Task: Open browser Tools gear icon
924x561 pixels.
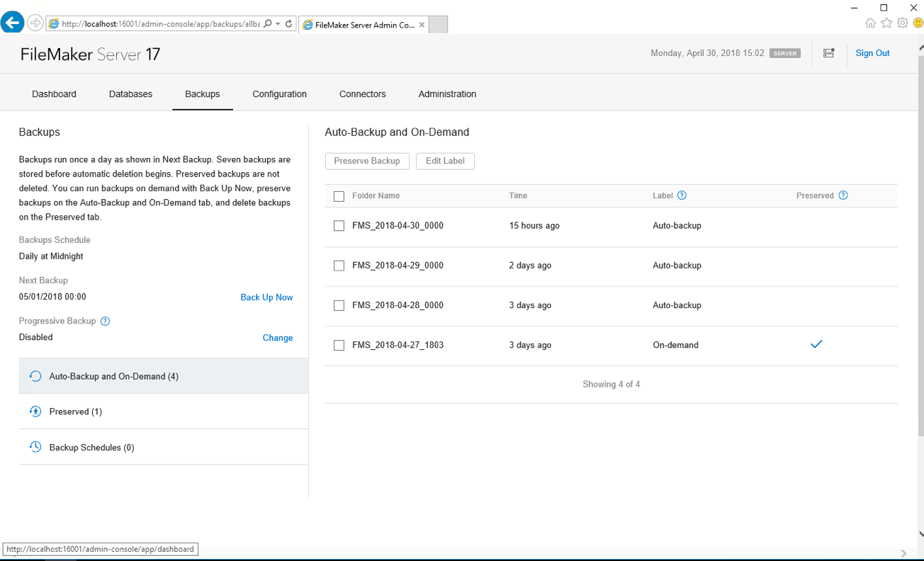Action: point(903,23)
